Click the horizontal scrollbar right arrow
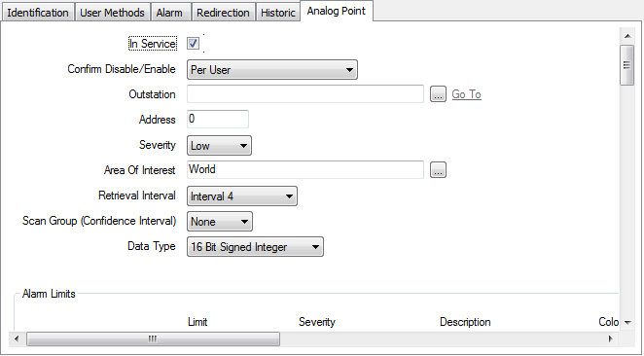644x356 pixels. point(610,338)
